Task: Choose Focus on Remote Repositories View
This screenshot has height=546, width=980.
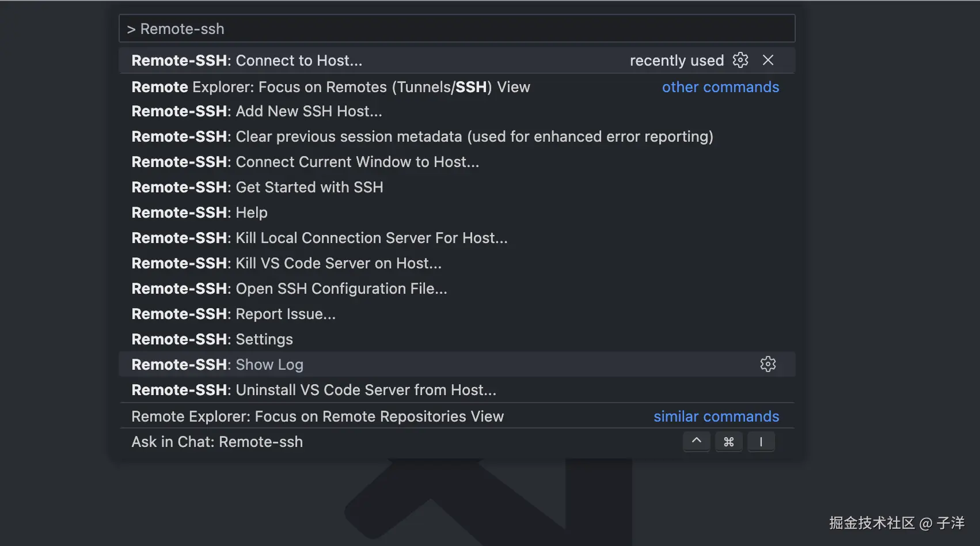Action: (317, 416)
